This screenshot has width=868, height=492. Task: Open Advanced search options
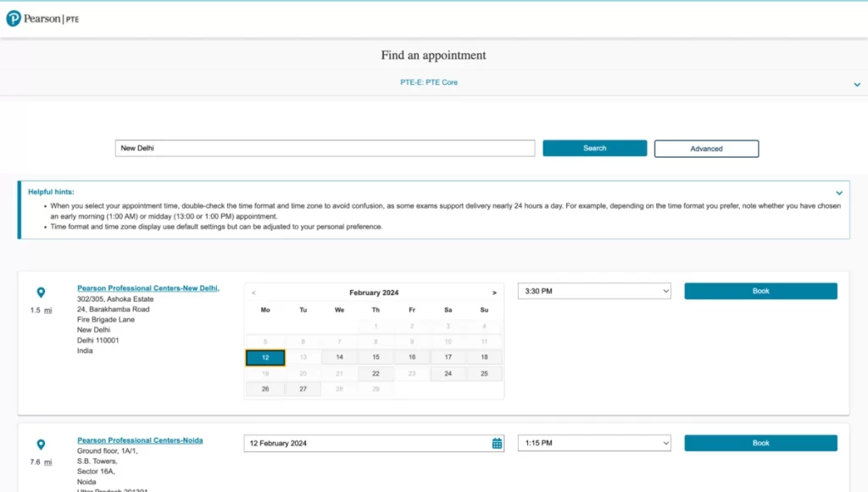pyautogui.click(x=706, y=148)
